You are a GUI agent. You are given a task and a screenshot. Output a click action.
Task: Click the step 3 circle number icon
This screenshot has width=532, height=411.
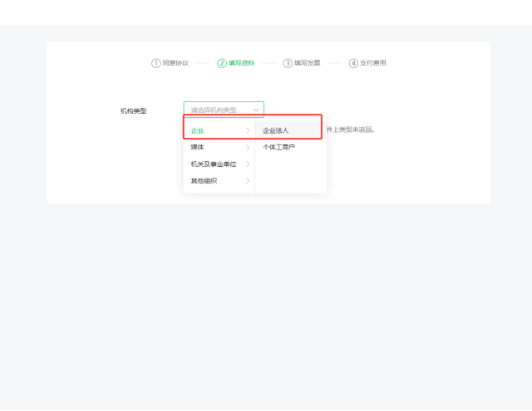tap(288, 63)
